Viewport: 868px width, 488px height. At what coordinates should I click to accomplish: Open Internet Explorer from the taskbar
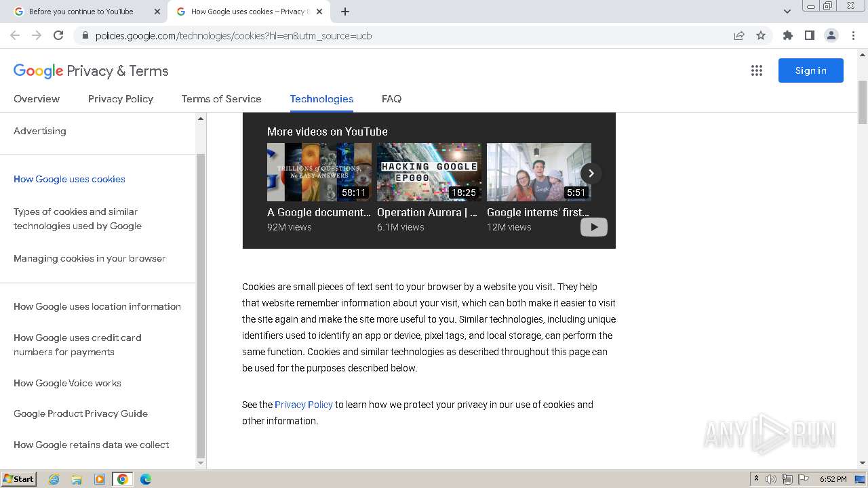[x=54, y=479]
